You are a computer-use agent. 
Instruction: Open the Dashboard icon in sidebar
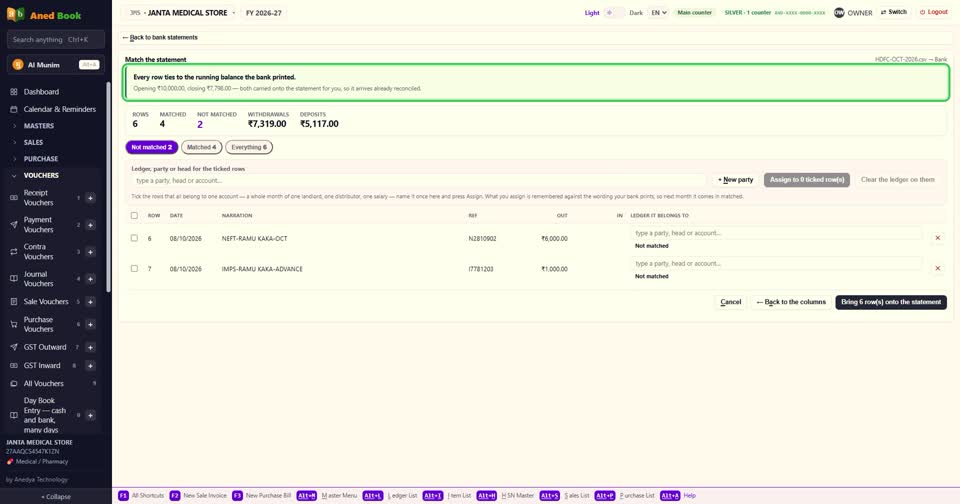tap(13, 92)
